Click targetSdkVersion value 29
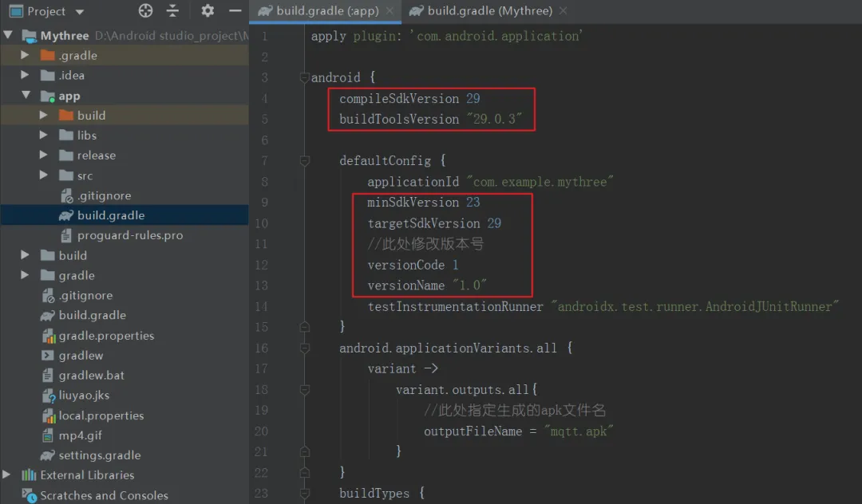 [x=494, y=223]
